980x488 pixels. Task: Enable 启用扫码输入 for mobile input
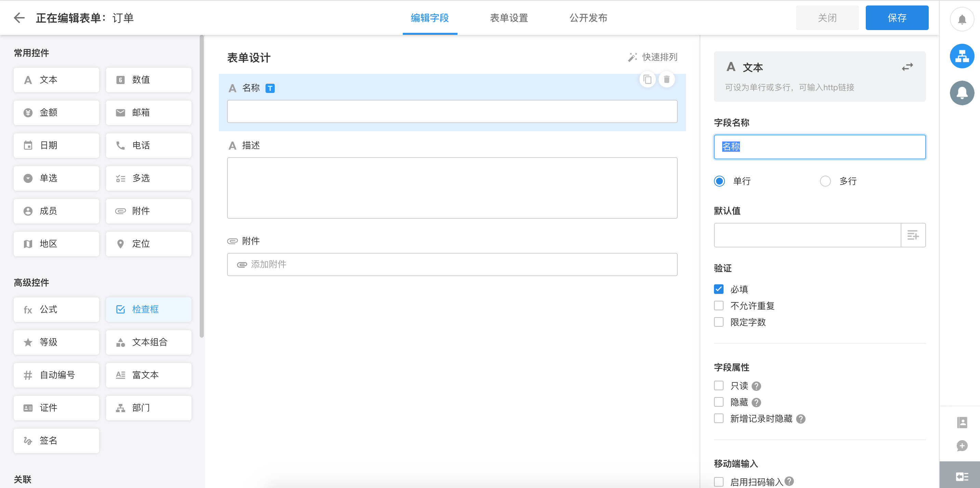pyautogui.click(x=719, y=482)
